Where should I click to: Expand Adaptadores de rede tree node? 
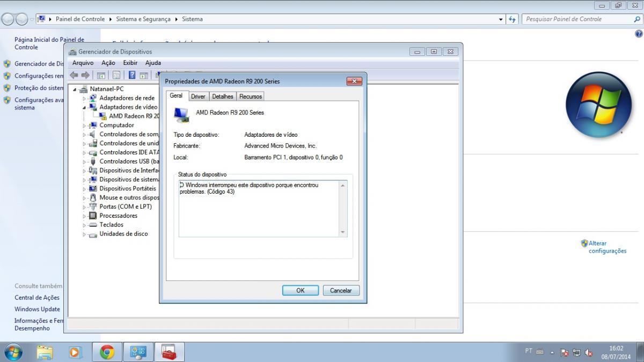84,98
